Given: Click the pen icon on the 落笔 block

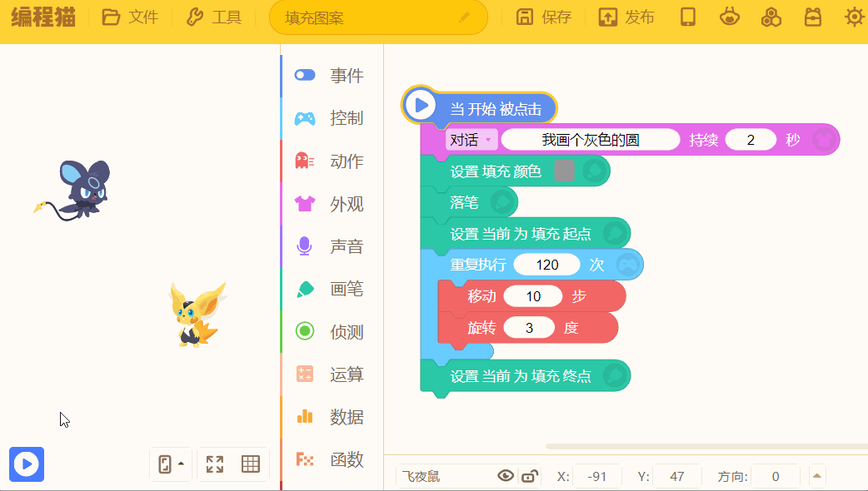Looking at the screenshot, I should click(x=502, y=202).
